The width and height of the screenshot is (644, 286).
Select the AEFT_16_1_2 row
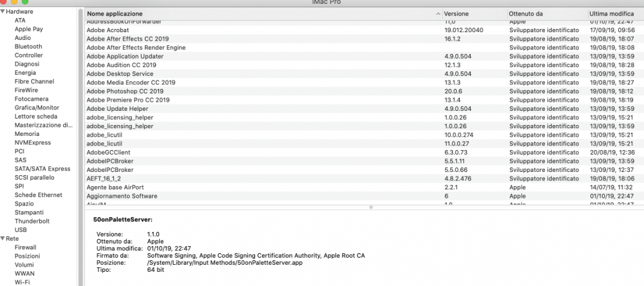click(x=364, y=178)
